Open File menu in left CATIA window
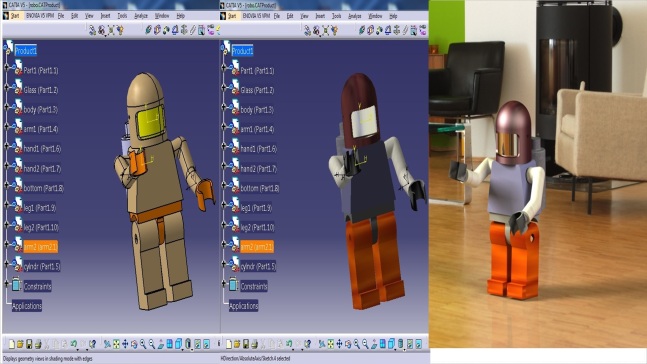The width and height of the screenshot is (647, 364). pos(61,16)
